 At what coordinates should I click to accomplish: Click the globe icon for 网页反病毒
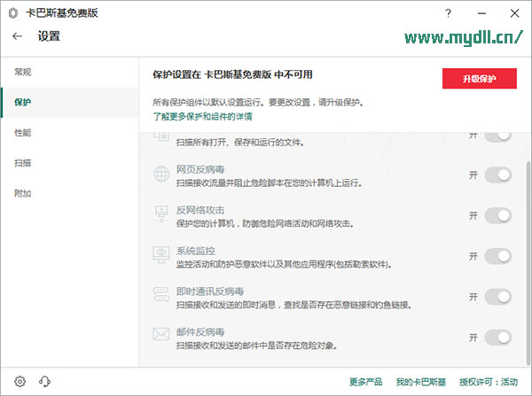(x=161, y=174)
